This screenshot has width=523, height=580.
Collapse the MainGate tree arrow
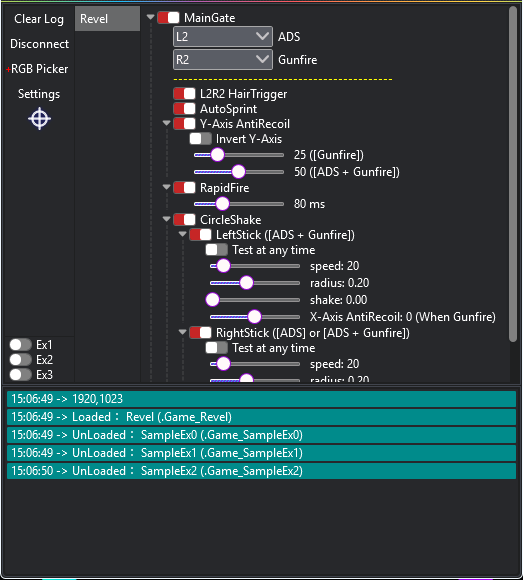(x=150, y=17)
